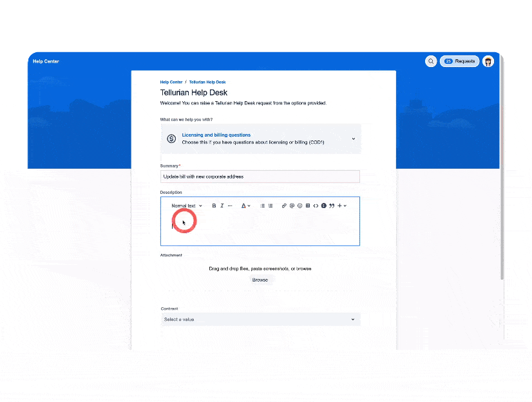Toggle italic formatting in description toolbar
Viewport: 532px width, 402px height.
[x=222, y=206]
